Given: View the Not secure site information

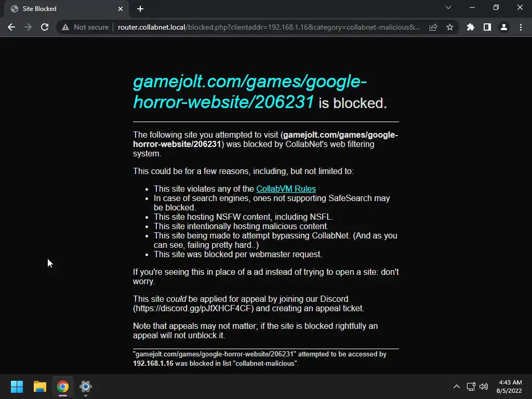Looking at the screenshot, I should click(85, 27).
